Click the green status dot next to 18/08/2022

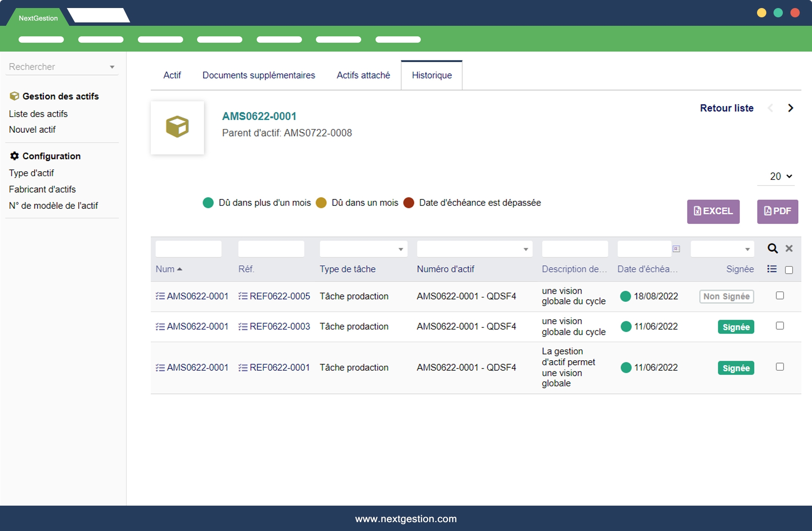coord(625,296)
